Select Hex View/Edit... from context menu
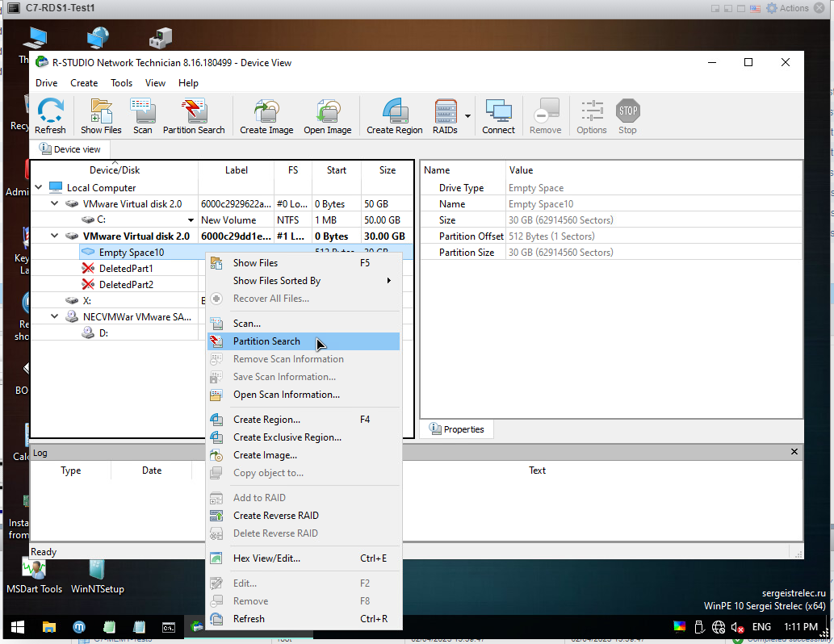834x644 pixels. tap(266, 558)
